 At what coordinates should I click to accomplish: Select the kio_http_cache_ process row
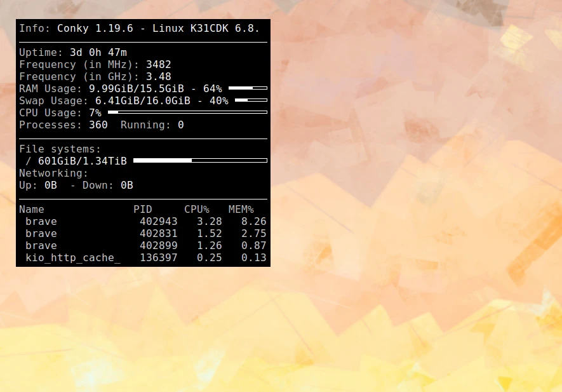click(x=143, y=258)
